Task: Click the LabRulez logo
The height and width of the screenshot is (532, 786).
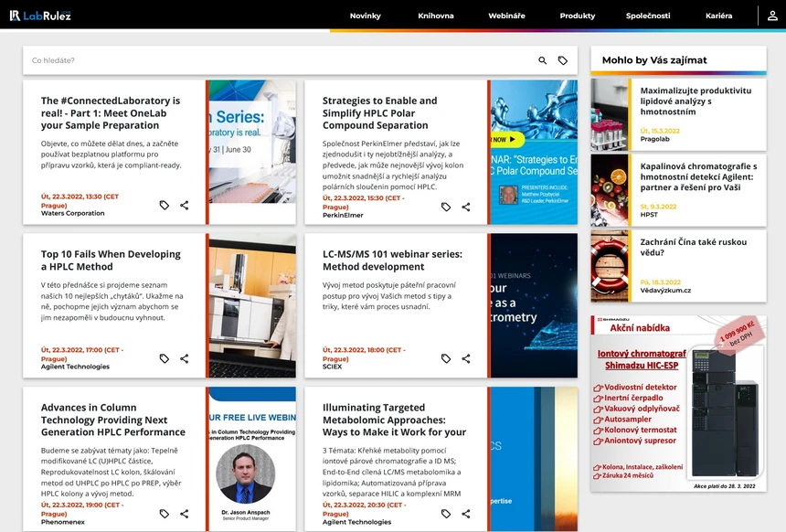Action: tap(40, 16)
